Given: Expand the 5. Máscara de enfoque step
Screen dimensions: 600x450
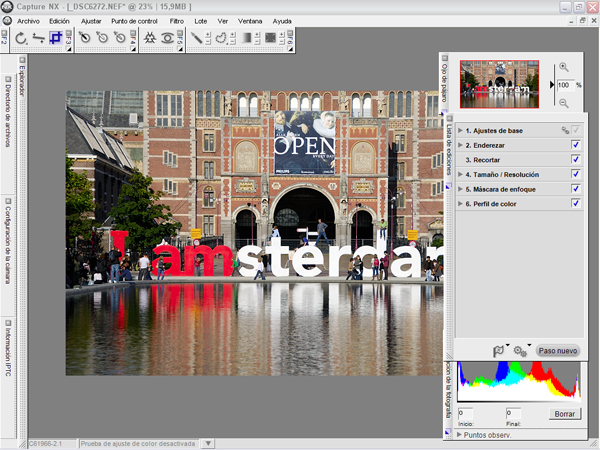Looking at the screenshot, I should click(x=460, y=189).
